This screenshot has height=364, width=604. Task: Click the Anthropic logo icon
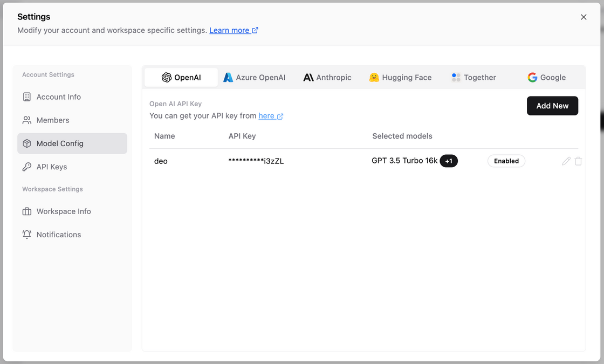308,78
